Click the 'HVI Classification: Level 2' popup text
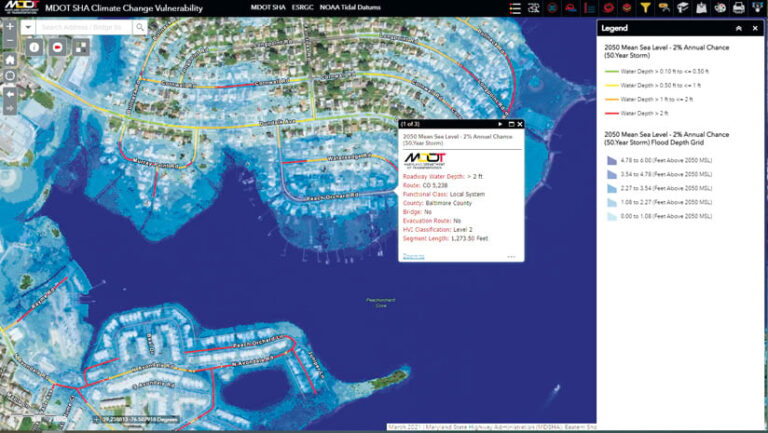This screenshot has width=768, height=433. 437,229
